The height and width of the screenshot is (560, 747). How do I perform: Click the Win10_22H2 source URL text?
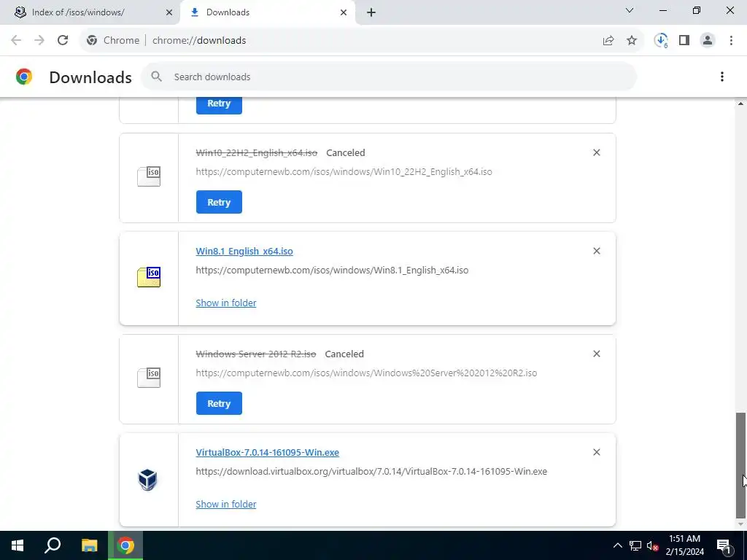click(344, 171)
